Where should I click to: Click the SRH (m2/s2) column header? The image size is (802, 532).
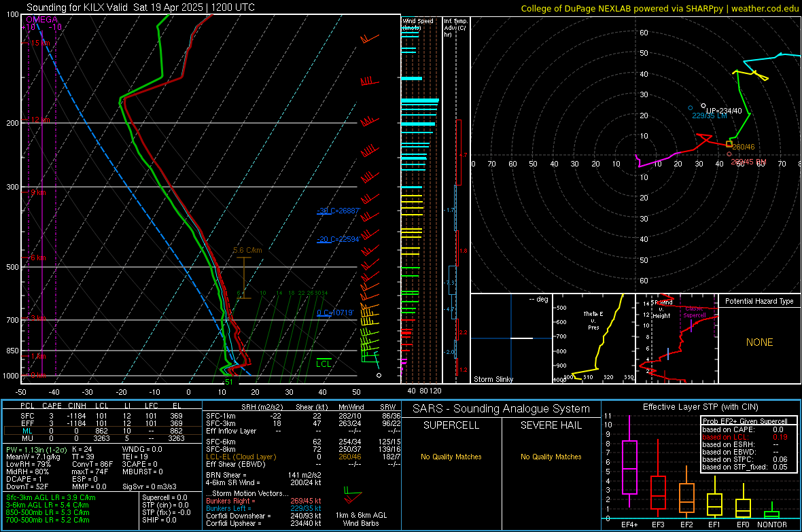(x=262, y=407)
